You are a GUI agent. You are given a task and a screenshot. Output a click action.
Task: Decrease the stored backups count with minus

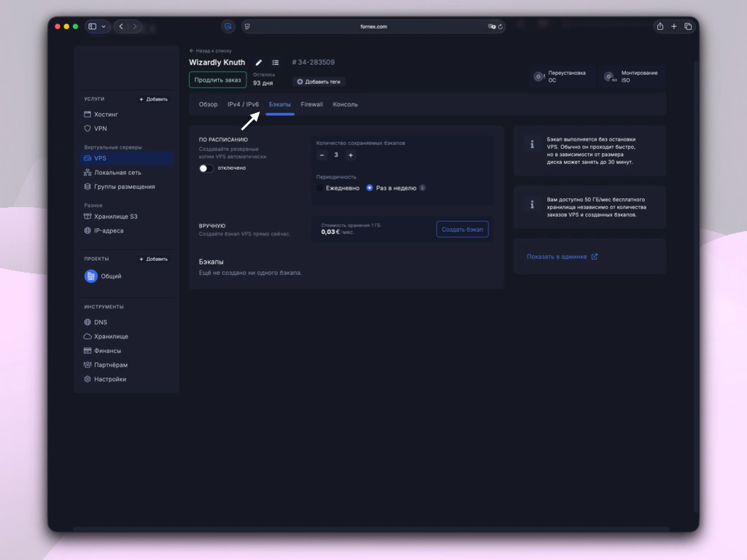(x=322, y=155)
